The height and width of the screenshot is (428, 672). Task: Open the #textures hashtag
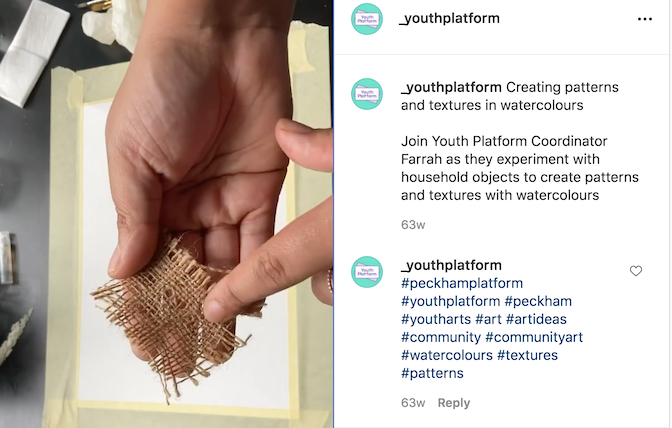(527, 355)
